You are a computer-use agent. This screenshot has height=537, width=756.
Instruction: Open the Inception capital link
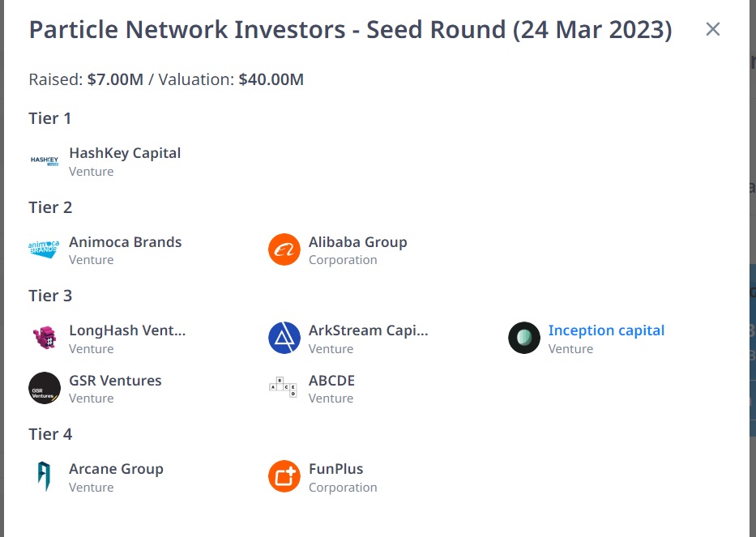click(606, 330)
